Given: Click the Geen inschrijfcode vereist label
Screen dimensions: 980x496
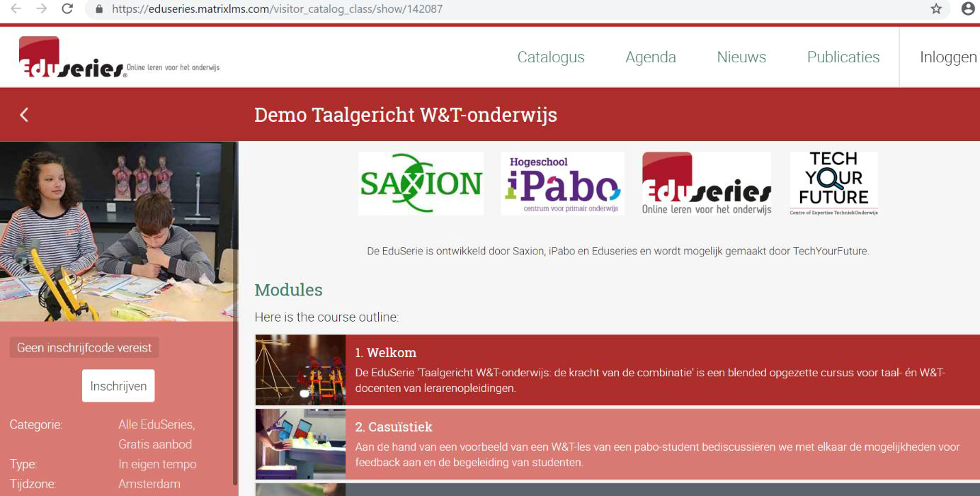Looking at the screenshot, I should [84, 348].
